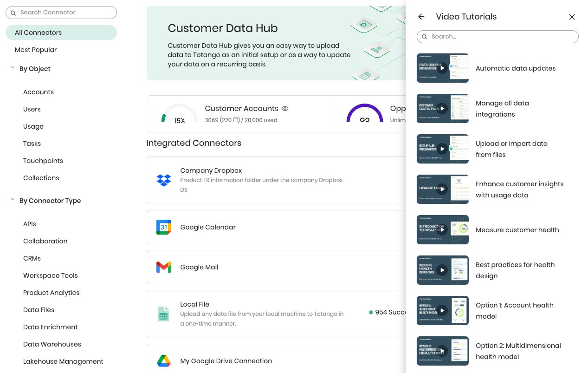This screenshot has height=373, width=588.
Task: Collapse the By Connector Type section
Action: pyautogui.click(x=13, y=200)
